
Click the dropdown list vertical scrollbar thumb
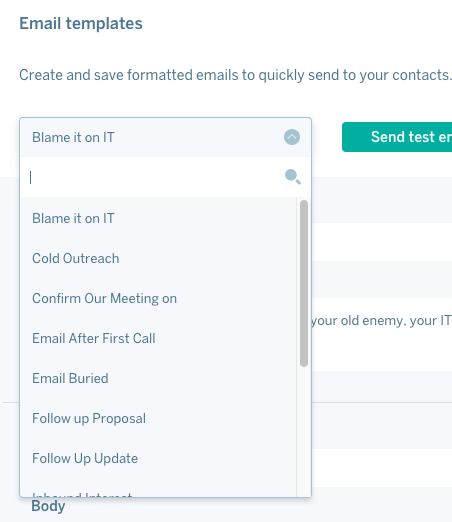click(304, 283)
